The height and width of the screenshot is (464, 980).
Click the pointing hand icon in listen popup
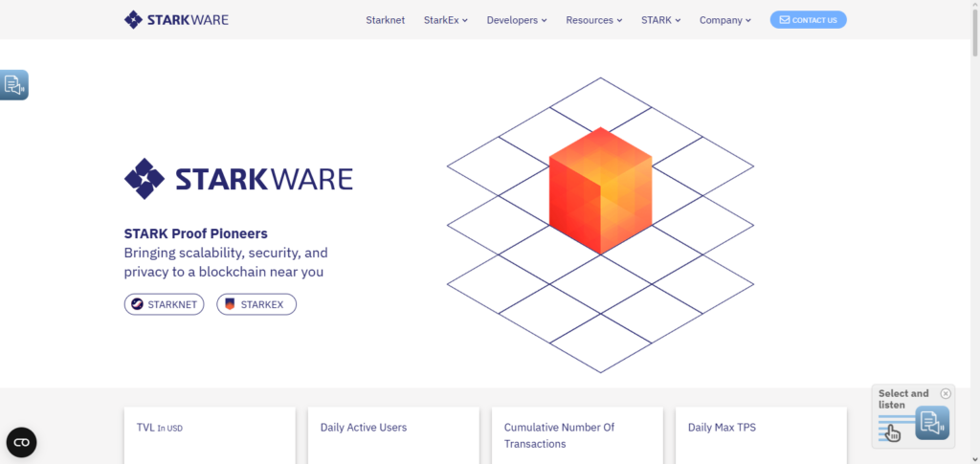pos(893,432)
